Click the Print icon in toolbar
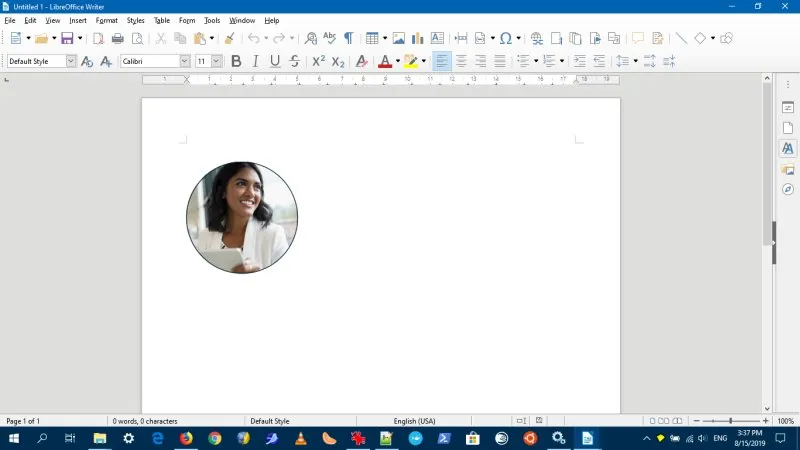Viewport: 800px width, 450px height. (x=117, y=39)
